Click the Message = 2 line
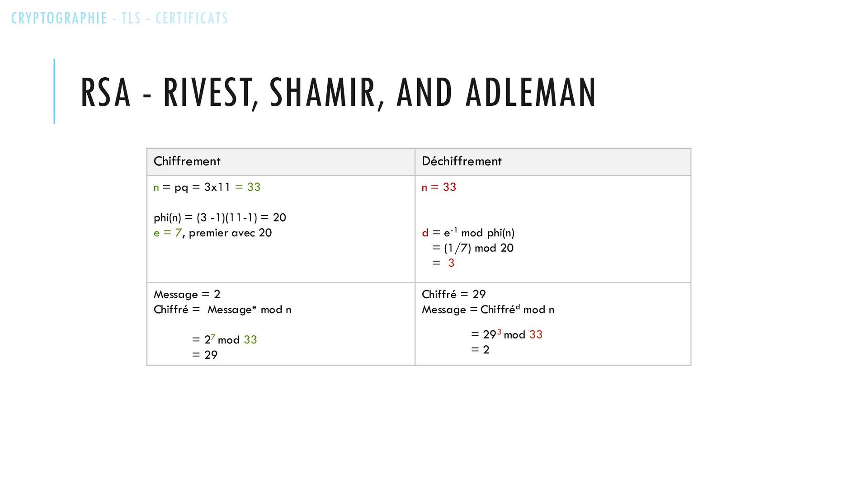Screen dimensions: 868x488 pos(187,295)
